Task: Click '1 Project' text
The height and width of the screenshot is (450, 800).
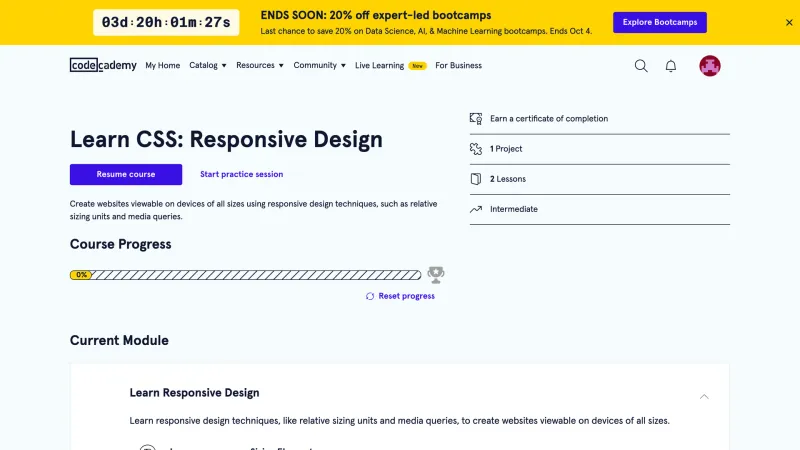Action: pyautogui.click(x=506, y=149)
